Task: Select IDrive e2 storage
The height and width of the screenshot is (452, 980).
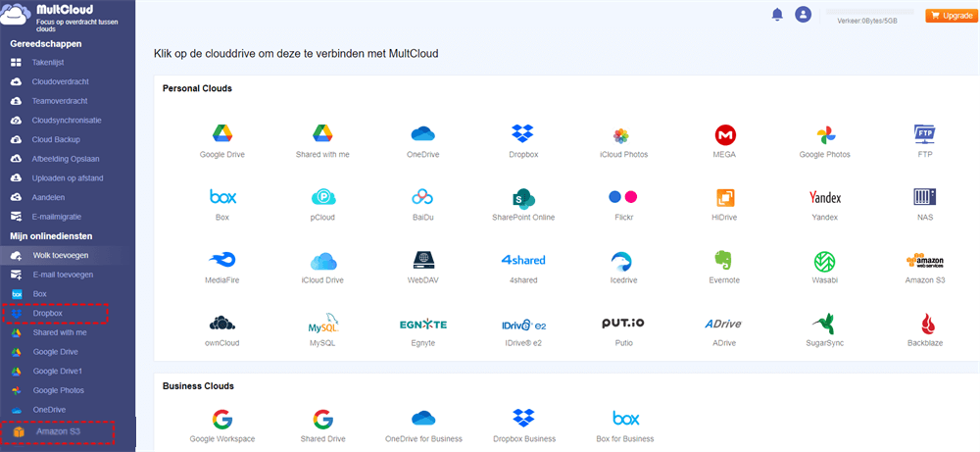Action: [x=523, y=330]
